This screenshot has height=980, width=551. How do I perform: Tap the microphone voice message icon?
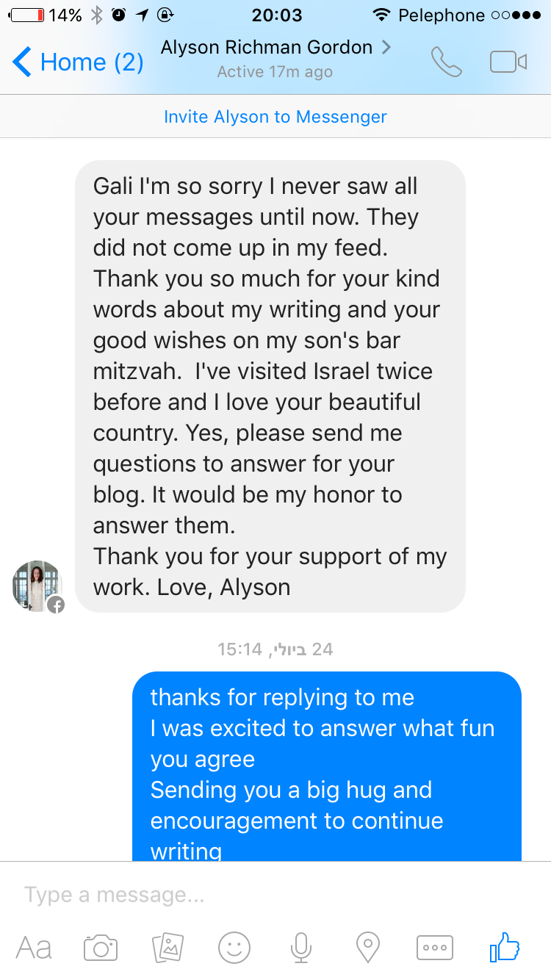click(x=300, y=948)
